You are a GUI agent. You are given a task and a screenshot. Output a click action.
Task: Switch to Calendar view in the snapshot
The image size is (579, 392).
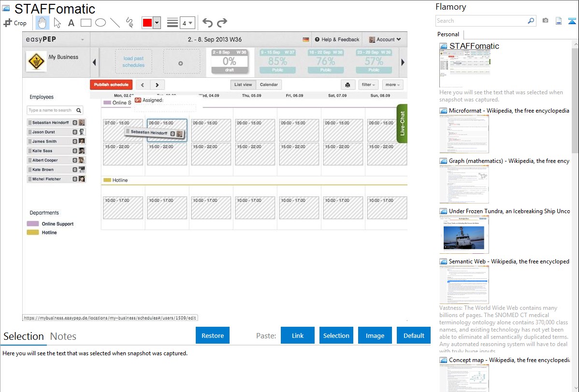tap(269, 85)
